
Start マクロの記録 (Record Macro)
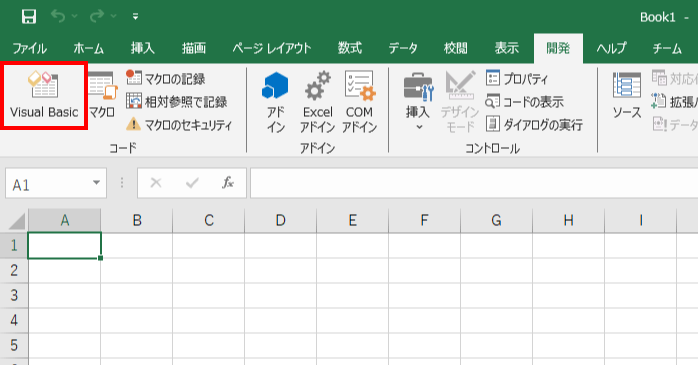click(166, 79)
